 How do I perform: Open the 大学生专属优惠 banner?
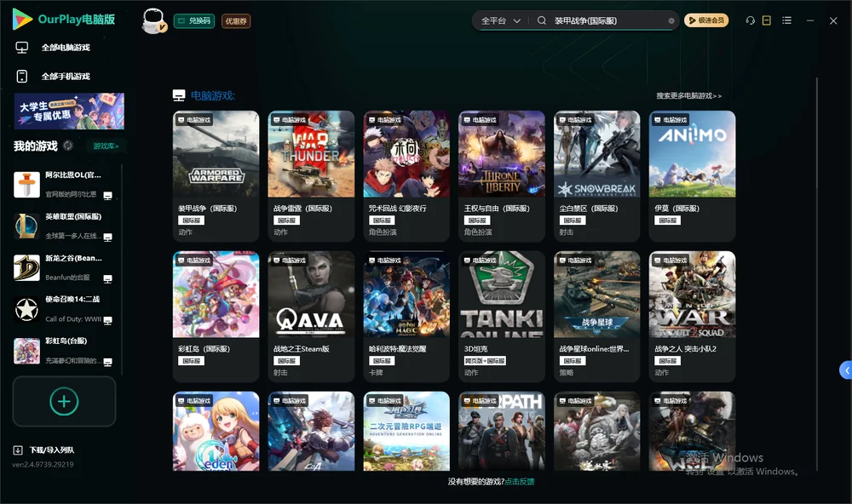70,112
